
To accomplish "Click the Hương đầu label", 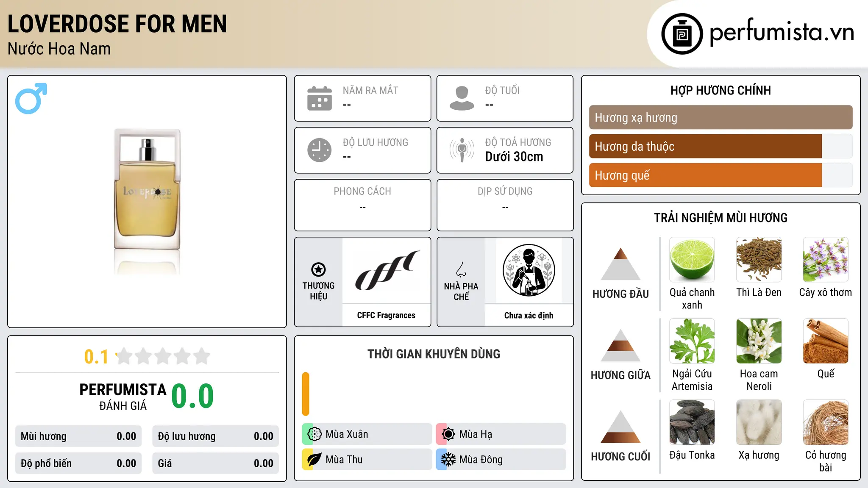I will pyautogui.click(x=620, y=294).
